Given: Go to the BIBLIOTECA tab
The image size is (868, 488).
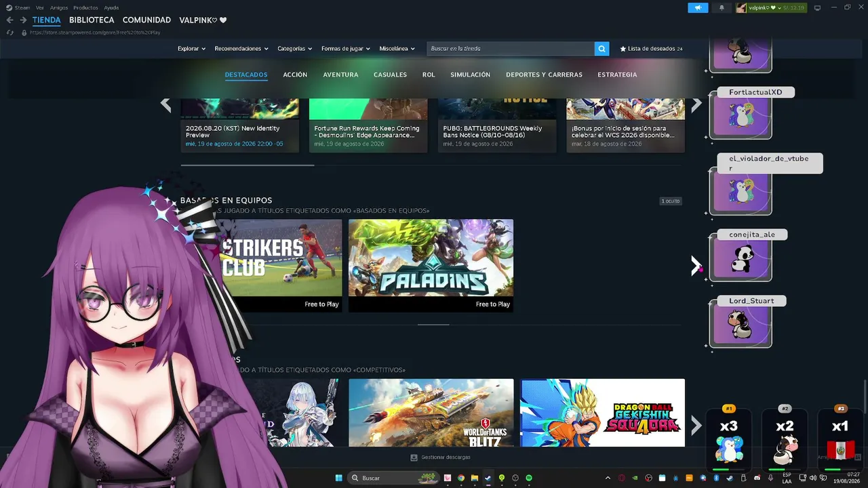Looking at the screenshot, I should coord(92,20).
